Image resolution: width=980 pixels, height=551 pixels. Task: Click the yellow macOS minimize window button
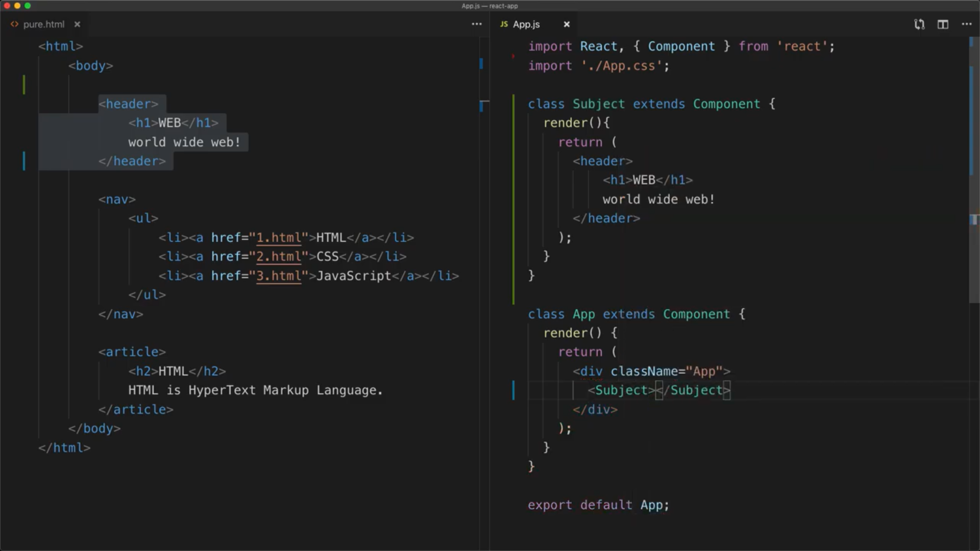click(17, 6)
